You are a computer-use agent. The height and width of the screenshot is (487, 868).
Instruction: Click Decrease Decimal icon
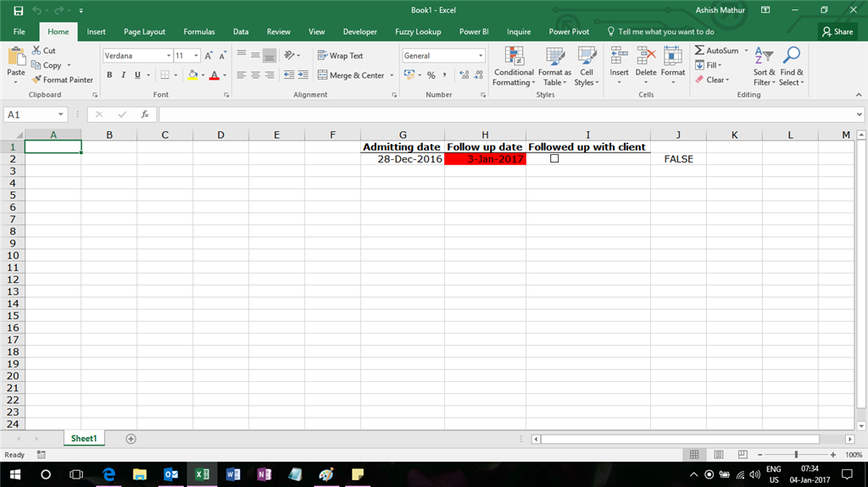coord(478,75)
